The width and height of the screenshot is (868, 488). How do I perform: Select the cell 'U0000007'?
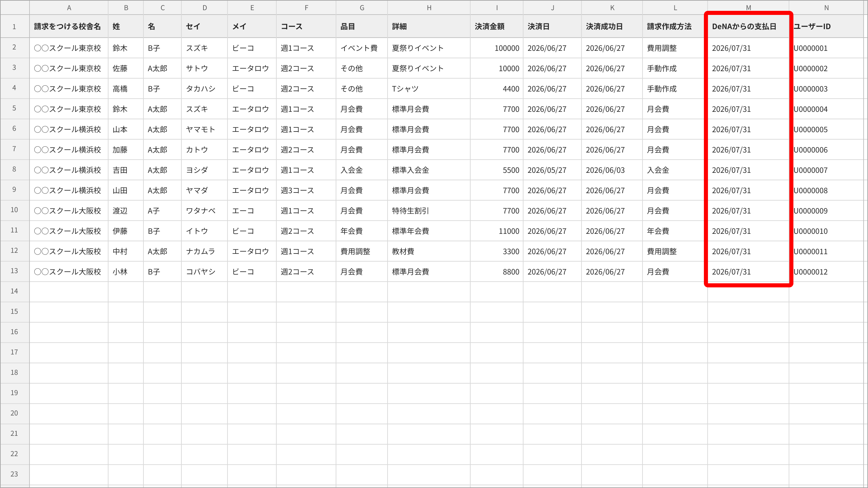tap(826, 170)
